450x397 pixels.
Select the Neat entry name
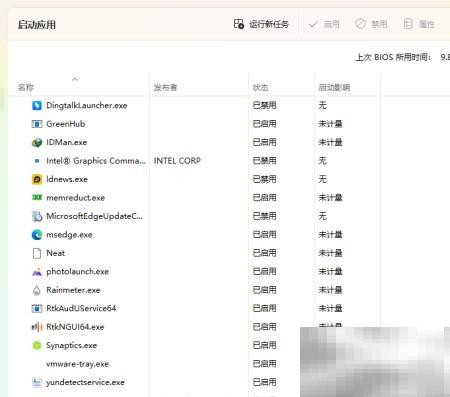[56, 253]
